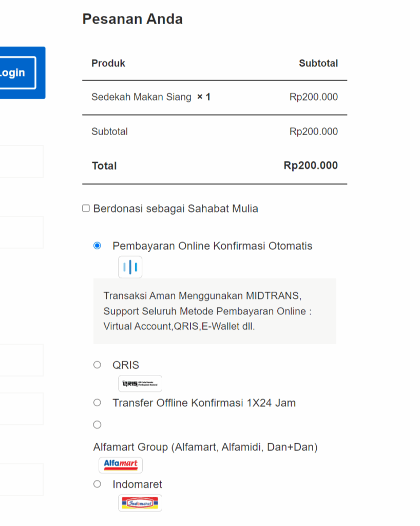Choose the QRIS payment radio button
Screen dimensions: 420x526
point(97,365)
